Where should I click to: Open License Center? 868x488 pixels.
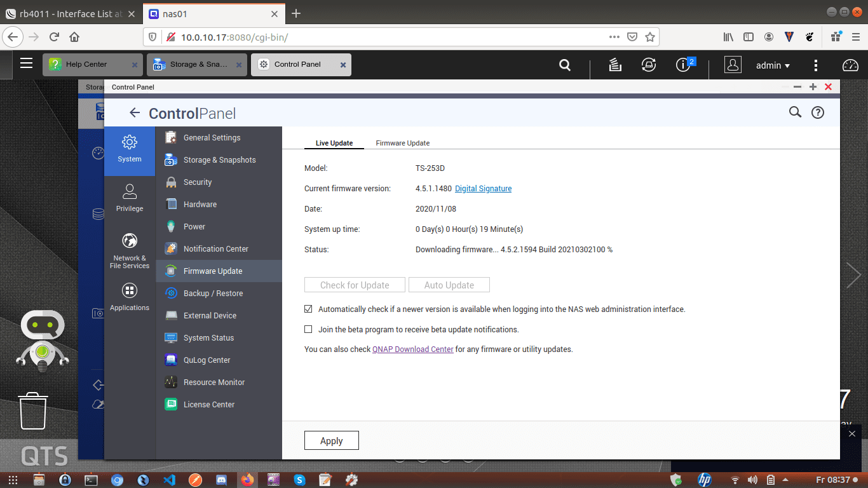coord(219,404)
